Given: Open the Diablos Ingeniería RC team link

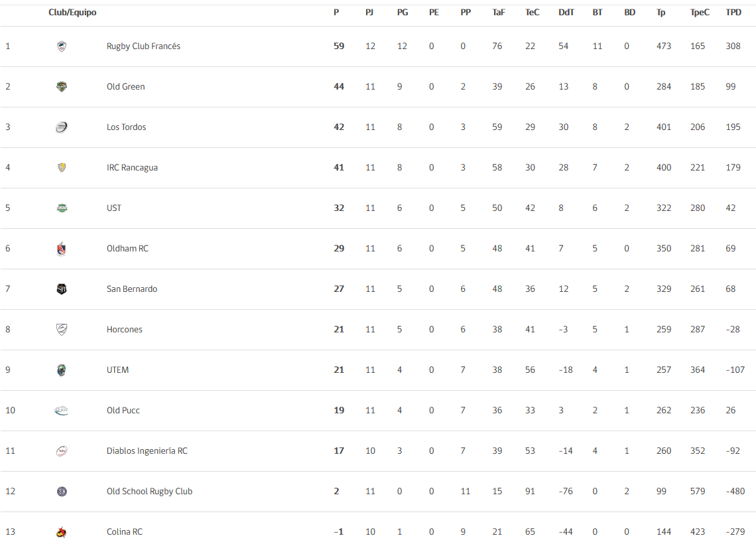Looking at the screenshot, I should (147, 451).
